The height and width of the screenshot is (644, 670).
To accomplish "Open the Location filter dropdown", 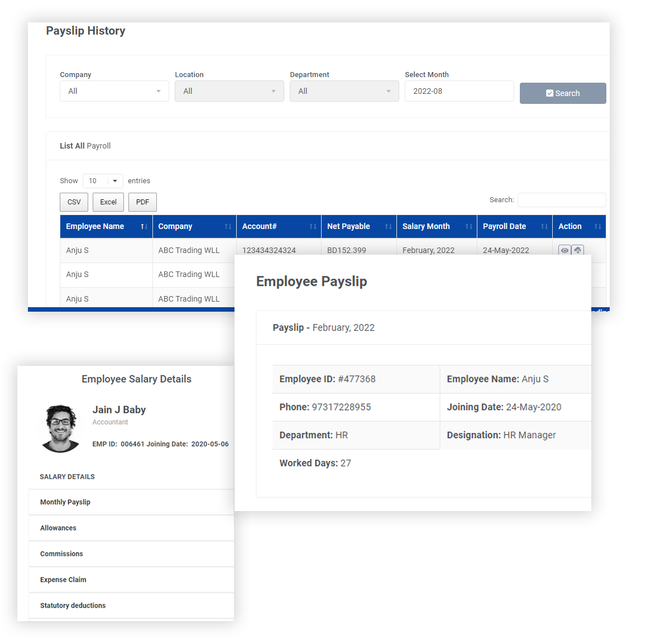I will click(x=229, y=90).
